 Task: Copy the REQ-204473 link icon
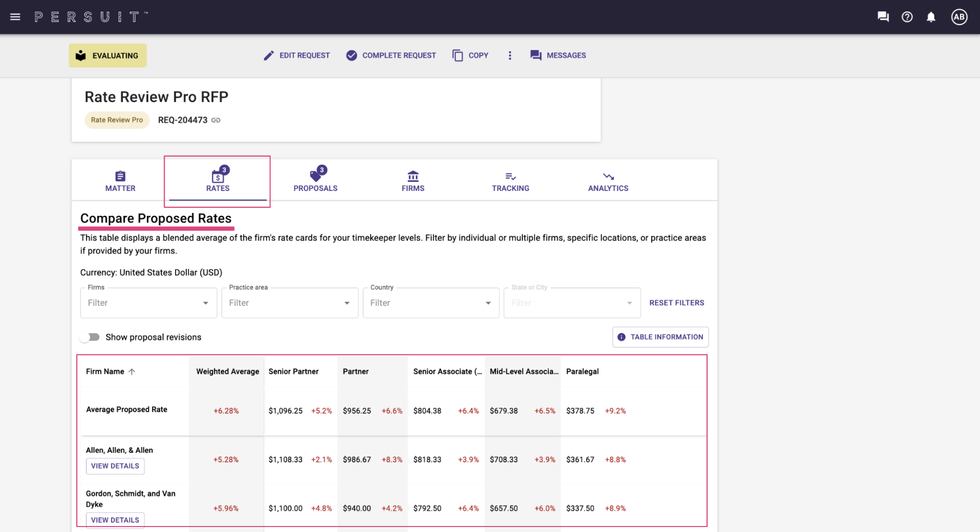tap(216, 120)
